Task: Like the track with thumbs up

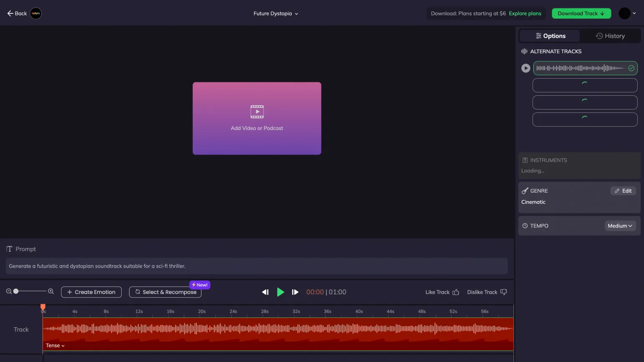Action: point(455,292)
